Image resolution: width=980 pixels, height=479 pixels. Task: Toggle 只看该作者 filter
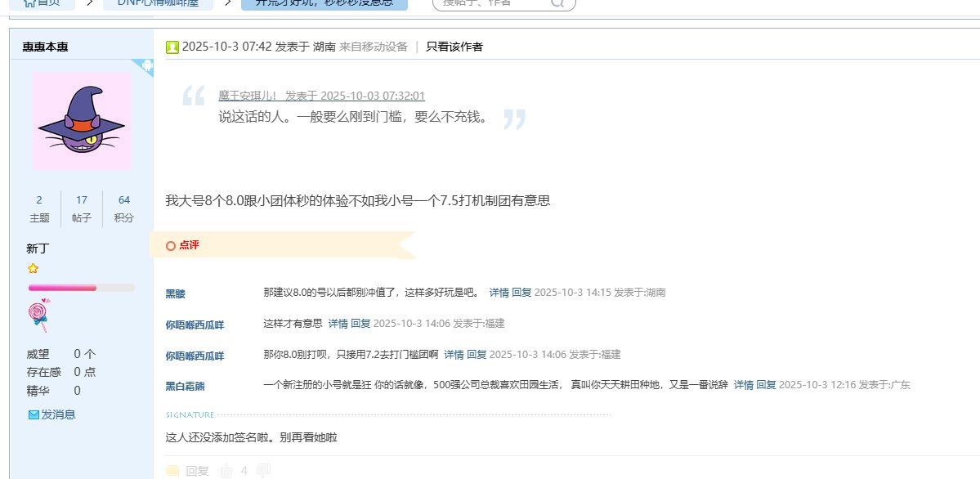[454, 47]
